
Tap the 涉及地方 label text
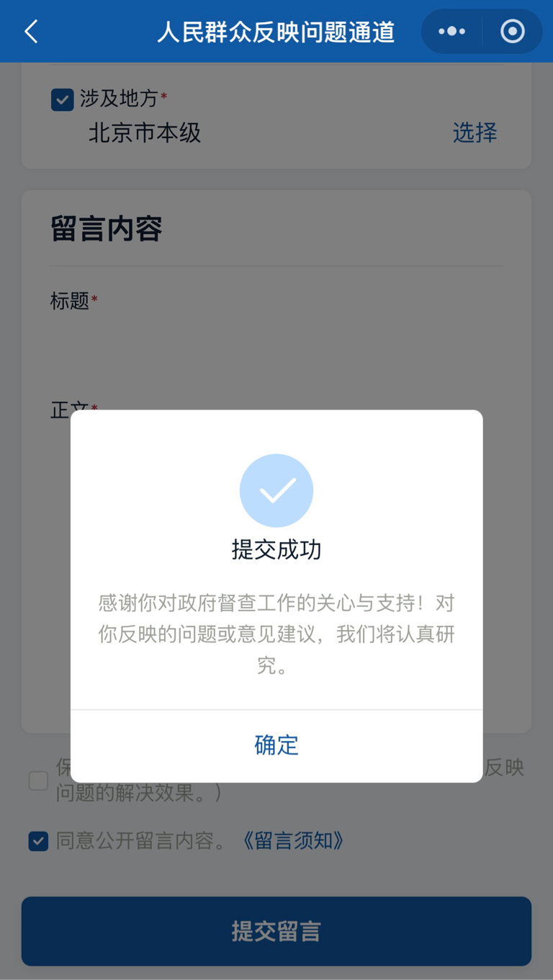coord(119,99)
